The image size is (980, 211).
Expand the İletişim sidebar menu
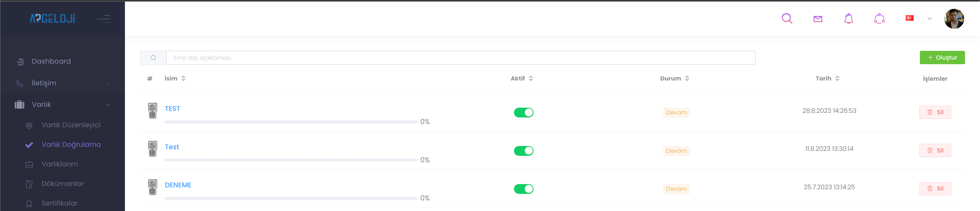pyautogui.click(x=63, y=83)
